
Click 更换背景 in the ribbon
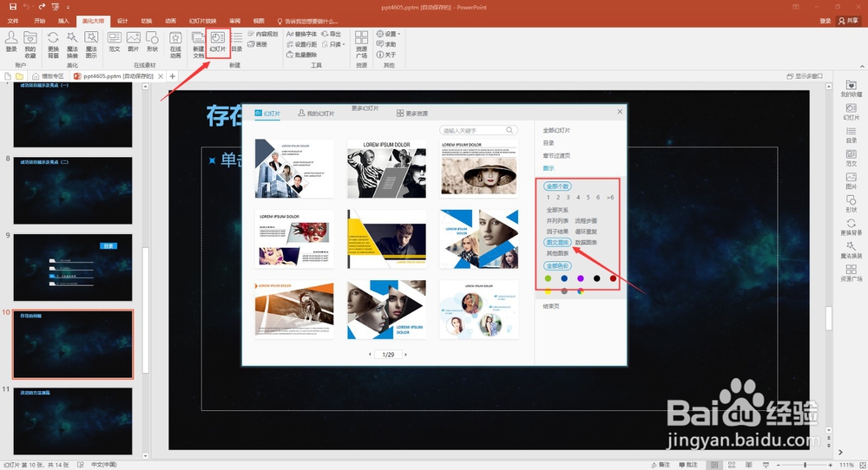coord(53,44)
